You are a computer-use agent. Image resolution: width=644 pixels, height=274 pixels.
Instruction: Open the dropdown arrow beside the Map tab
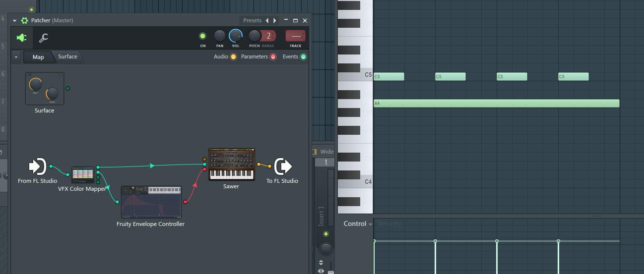pyautogui.click(x=16, y=56)
